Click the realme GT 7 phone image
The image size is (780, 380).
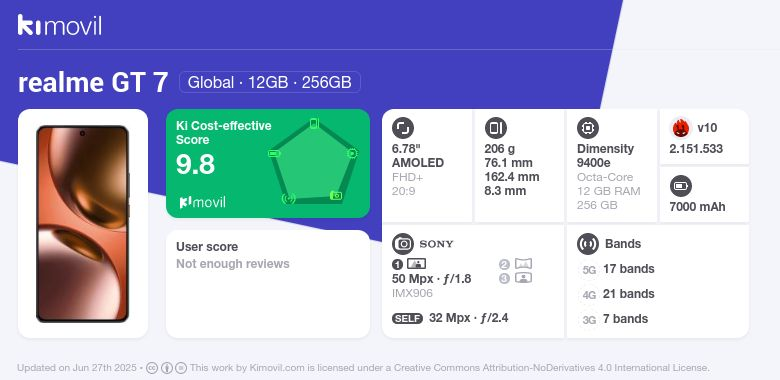click(83, 224)
